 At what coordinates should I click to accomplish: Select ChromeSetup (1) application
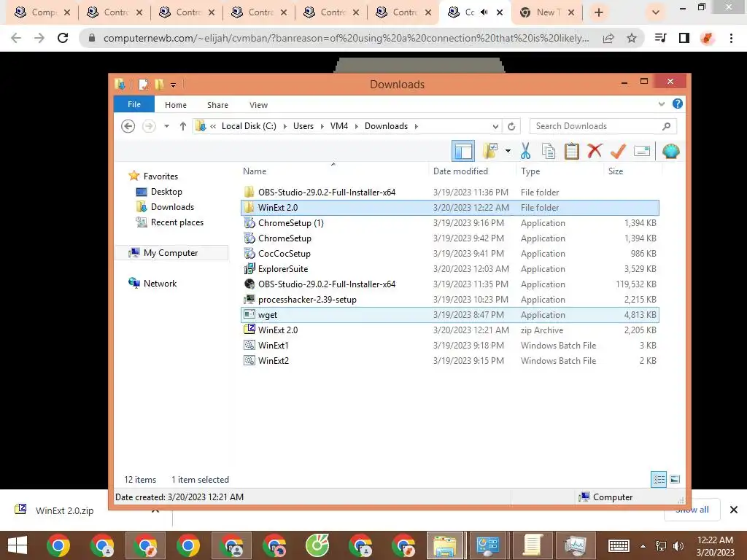[449, 223]
